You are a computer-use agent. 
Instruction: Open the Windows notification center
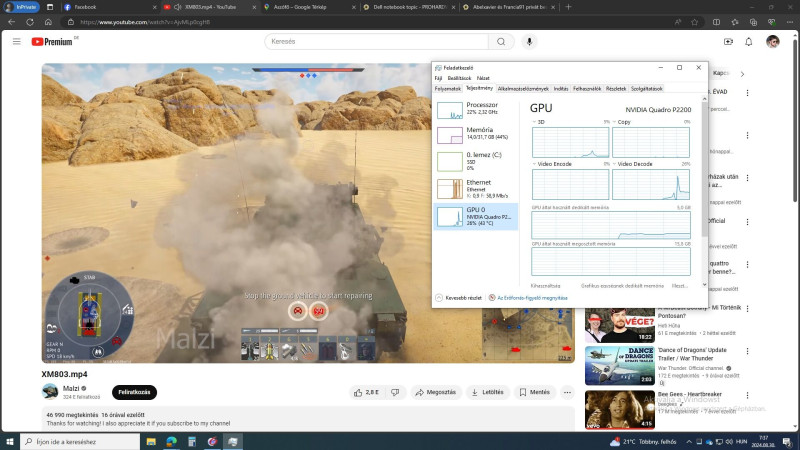(x=787, y=442)
